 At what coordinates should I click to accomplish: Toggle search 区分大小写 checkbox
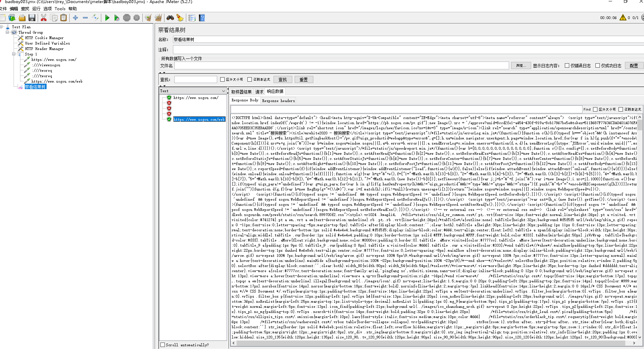point(223,80)
